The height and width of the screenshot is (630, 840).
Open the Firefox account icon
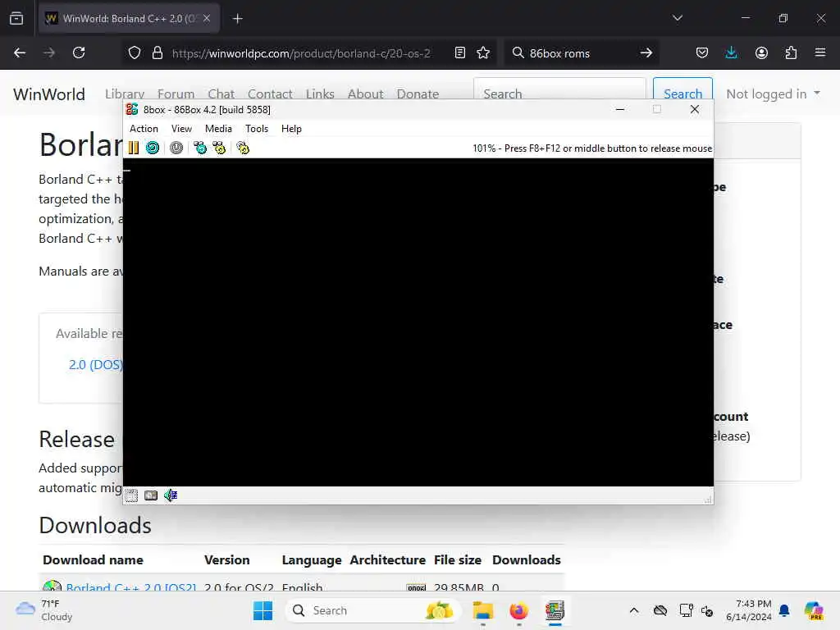(x=761, y=52)
